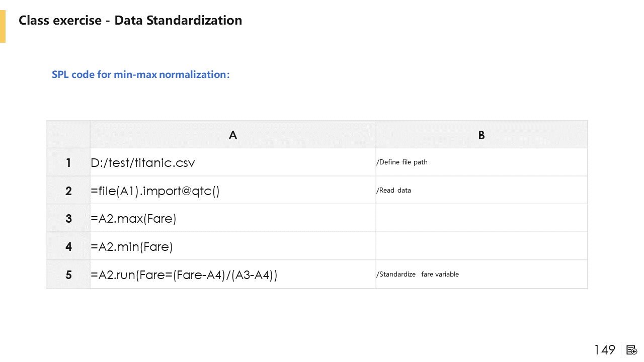The height and width of the screenshot is (362, 644).
Task: Click cell with =A2.min(Fare)
Action: click(132, 247)
